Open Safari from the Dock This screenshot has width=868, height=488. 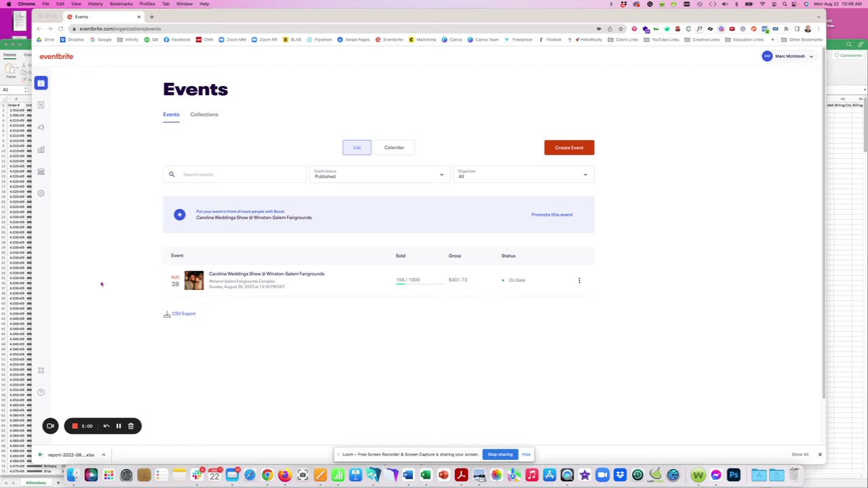point(250,475)
